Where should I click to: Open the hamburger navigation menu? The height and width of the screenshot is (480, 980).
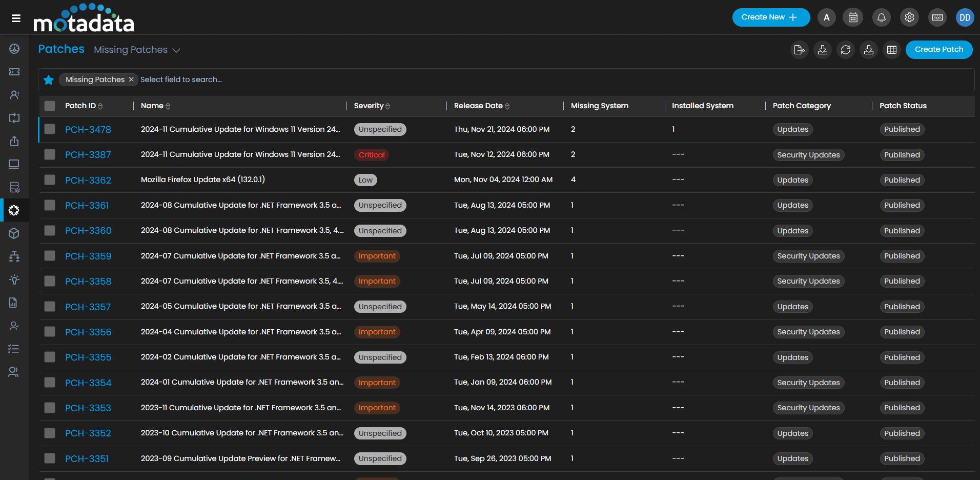16,18
